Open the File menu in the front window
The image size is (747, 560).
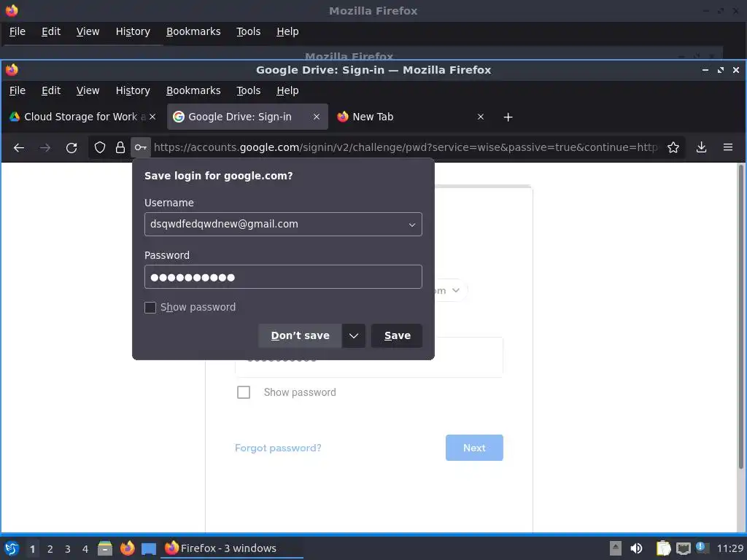(x=18, y=90)
